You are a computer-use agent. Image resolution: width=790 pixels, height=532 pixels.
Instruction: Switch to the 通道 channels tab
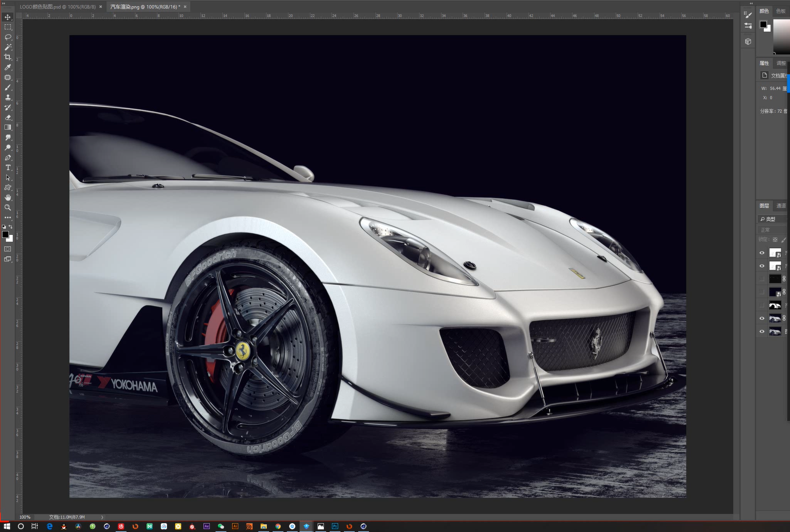click(781, 206)
